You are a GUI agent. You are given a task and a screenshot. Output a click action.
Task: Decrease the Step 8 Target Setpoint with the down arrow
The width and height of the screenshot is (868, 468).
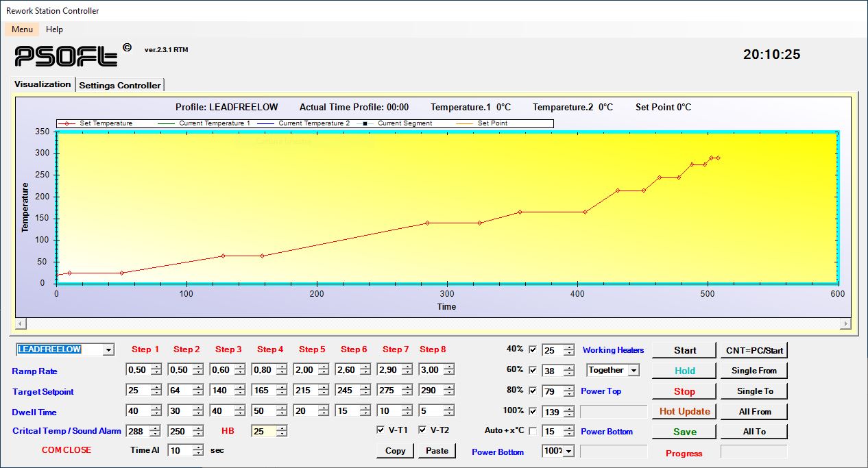[448, 393]
